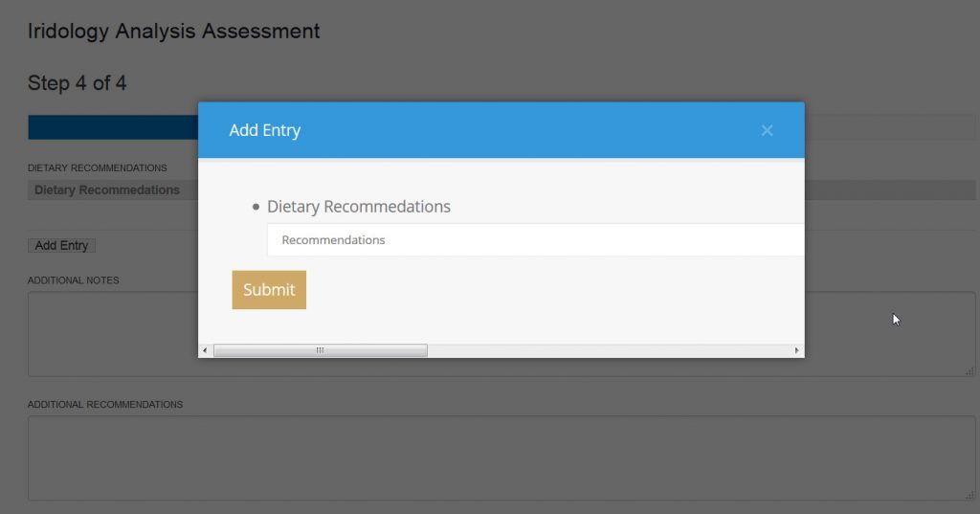Image resolution: width=980 pixels, height=514 pixels.
Task: Focus the Additional Notes text area
Action: (x=113, y=334)
